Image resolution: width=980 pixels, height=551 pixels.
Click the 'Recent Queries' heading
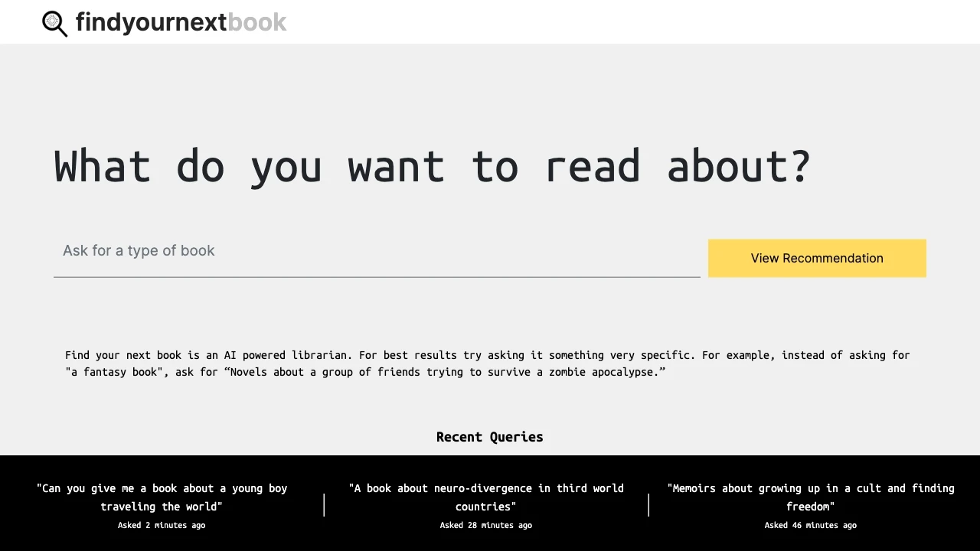tap(489, 436)
